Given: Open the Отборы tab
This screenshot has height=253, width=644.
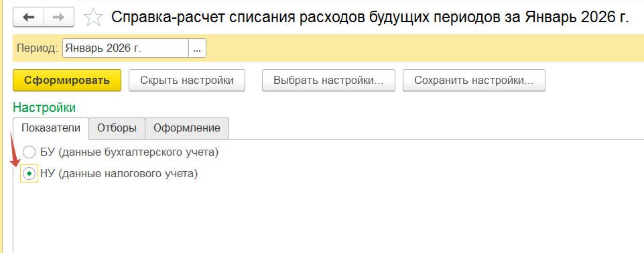Looking at the screenshot, I should pyautogui.click(x=117, y=128).
